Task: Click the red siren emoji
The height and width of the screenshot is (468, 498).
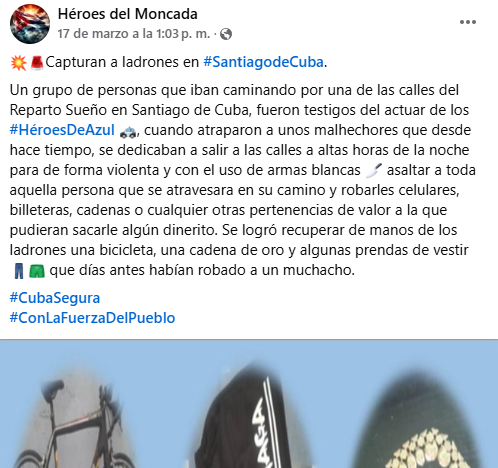Action: click(37, 63)
